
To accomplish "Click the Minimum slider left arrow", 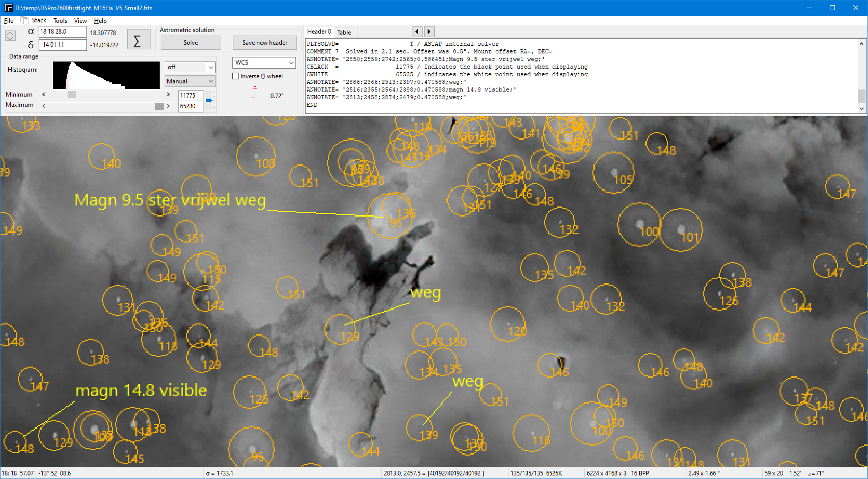I will (x=44, y=95).
